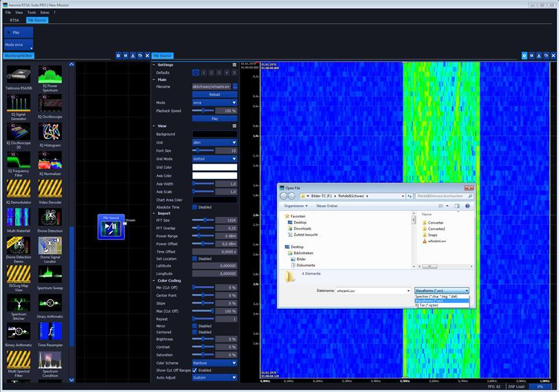The width and height of the screenshot is (559, 392).
Task: Select the IQ Normalizer block
Action: tap(50, 163)
